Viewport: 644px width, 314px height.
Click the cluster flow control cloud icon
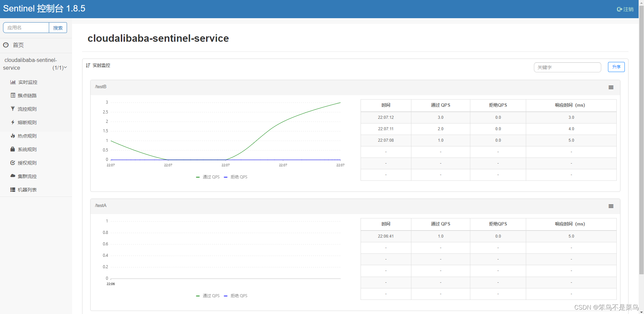click(13, 176)
